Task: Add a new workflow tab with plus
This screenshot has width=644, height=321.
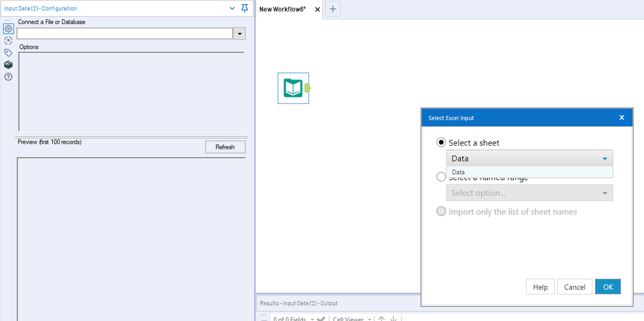Action: coord(333,9)
